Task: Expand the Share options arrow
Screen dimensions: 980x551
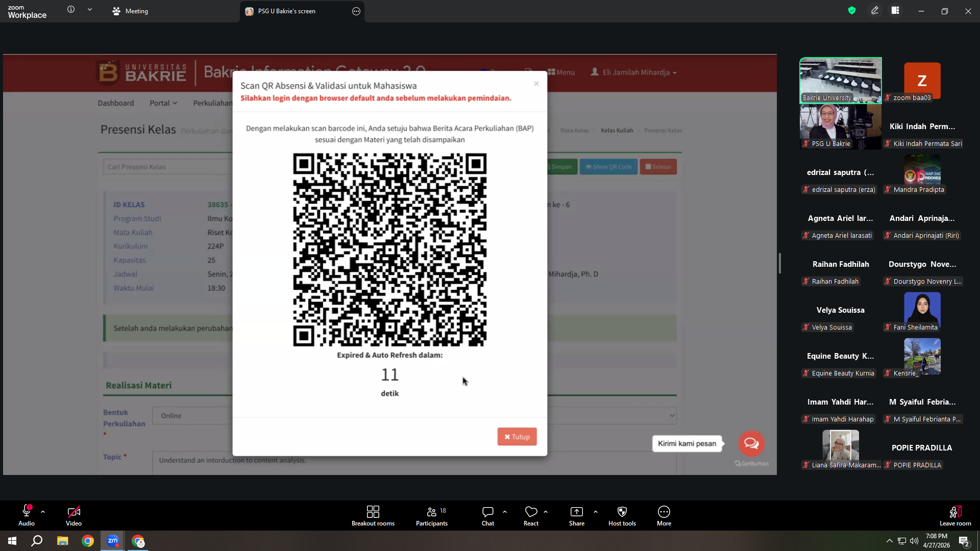Action: (596, 512)
